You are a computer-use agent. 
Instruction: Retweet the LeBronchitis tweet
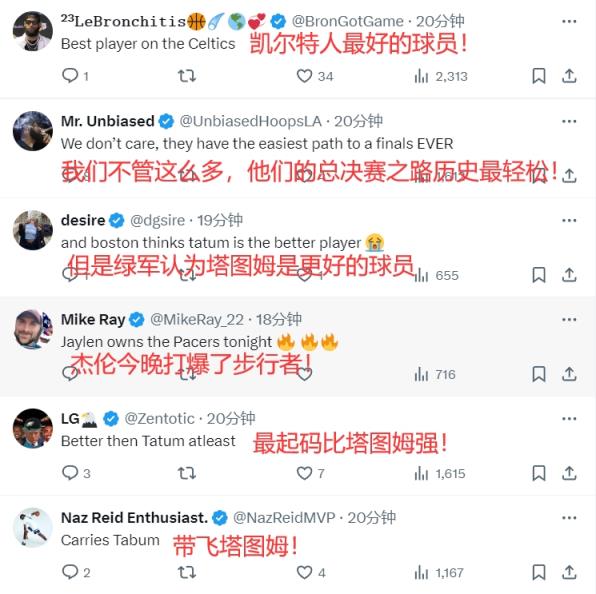[187, 76]
